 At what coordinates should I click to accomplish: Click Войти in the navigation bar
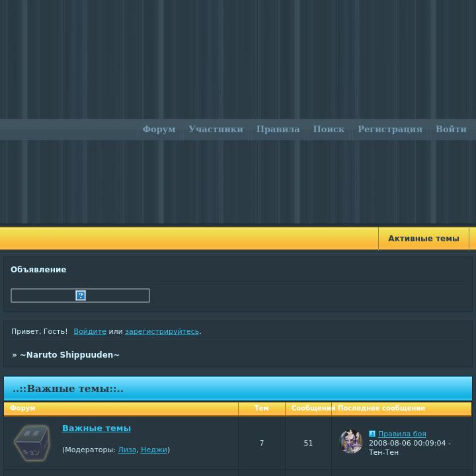click(451, 130)
